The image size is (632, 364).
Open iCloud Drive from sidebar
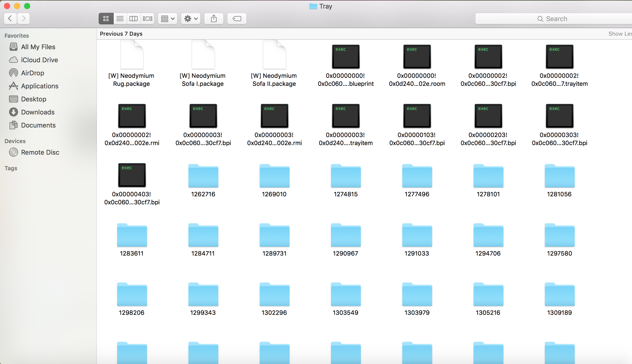pos(39,60)
